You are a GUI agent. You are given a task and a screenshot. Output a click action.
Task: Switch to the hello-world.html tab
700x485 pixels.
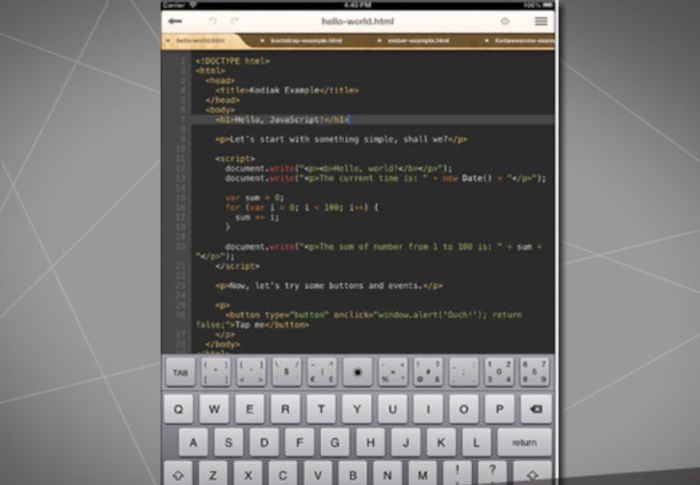(x=200, y=41)
